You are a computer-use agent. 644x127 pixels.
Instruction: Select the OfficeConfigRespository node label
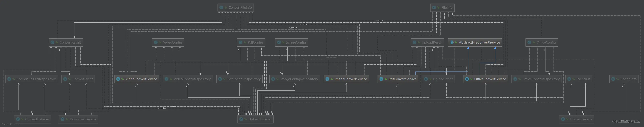tap(541, 79)
